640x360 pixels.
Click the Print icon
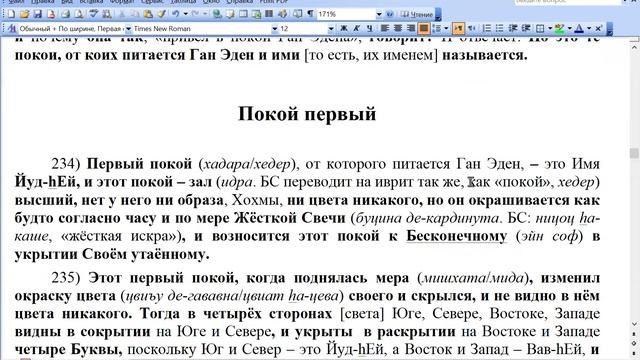coord(65,14)
